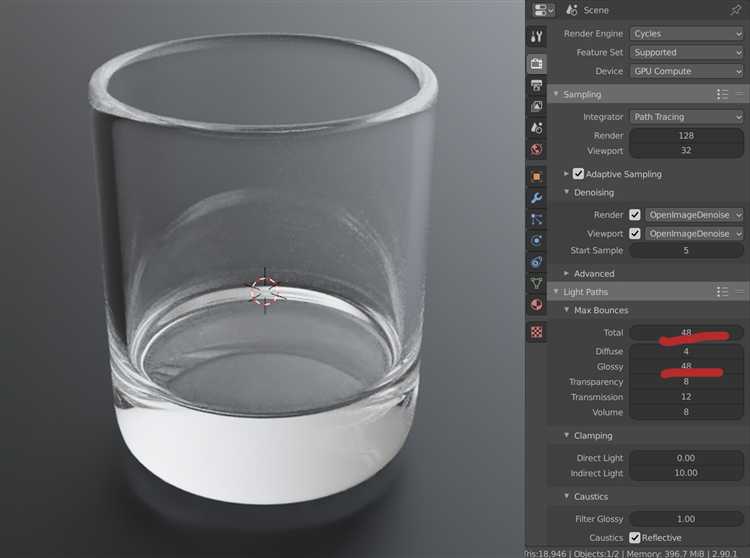Open the Tool properties tab

pos(537,37)
